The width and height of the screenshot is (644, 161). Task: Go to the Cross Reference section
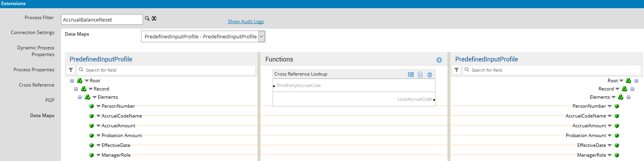point(36,85)
